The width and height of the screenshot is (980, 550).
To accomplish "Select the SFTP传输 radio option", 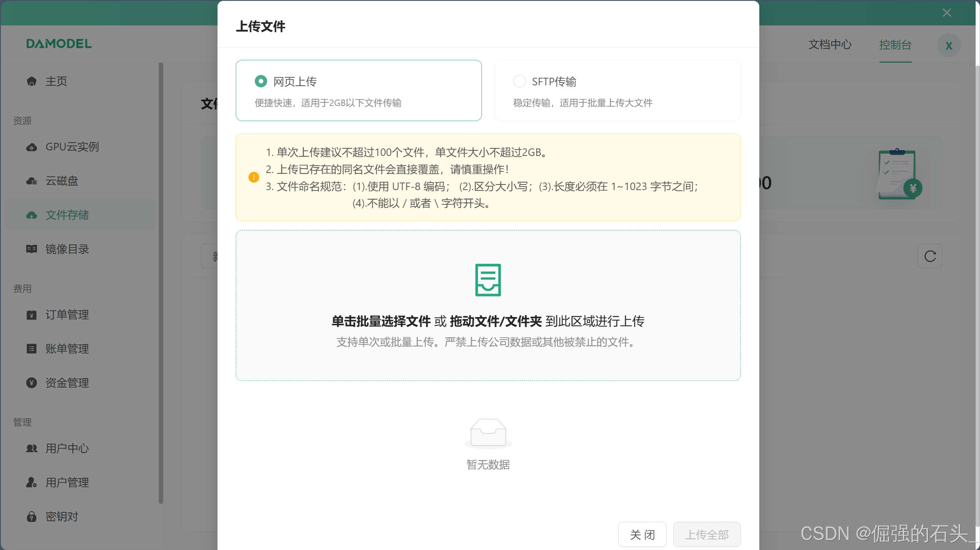I will tap(519, 81).
